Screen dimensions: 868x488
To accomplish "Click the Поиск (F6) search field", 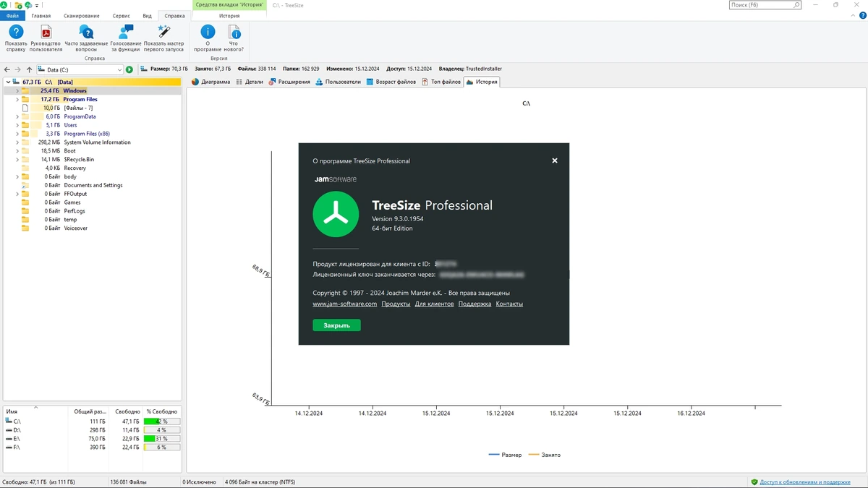I will coord(765,5).
